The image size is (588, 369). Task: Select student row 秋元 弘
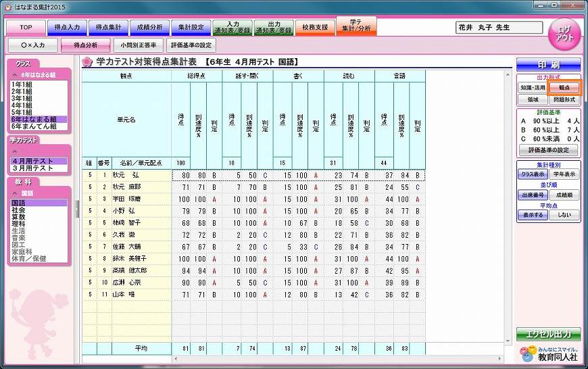coord(253,175)
